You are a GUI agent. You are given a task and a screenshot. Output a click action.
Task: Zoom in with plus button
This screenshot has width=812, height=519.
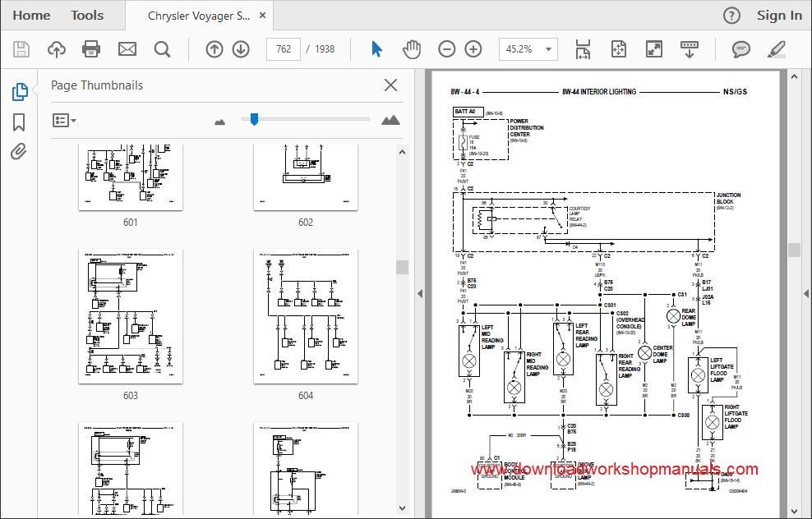pyautogui.click(x=473, y=49)
